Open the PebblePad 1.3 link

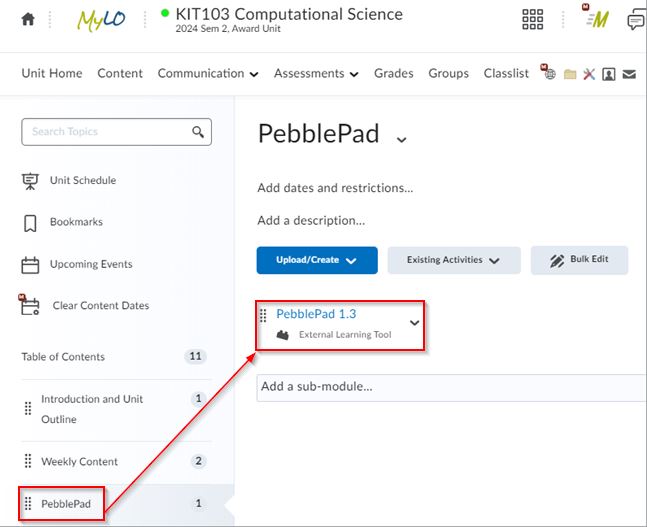coord(316,314)
